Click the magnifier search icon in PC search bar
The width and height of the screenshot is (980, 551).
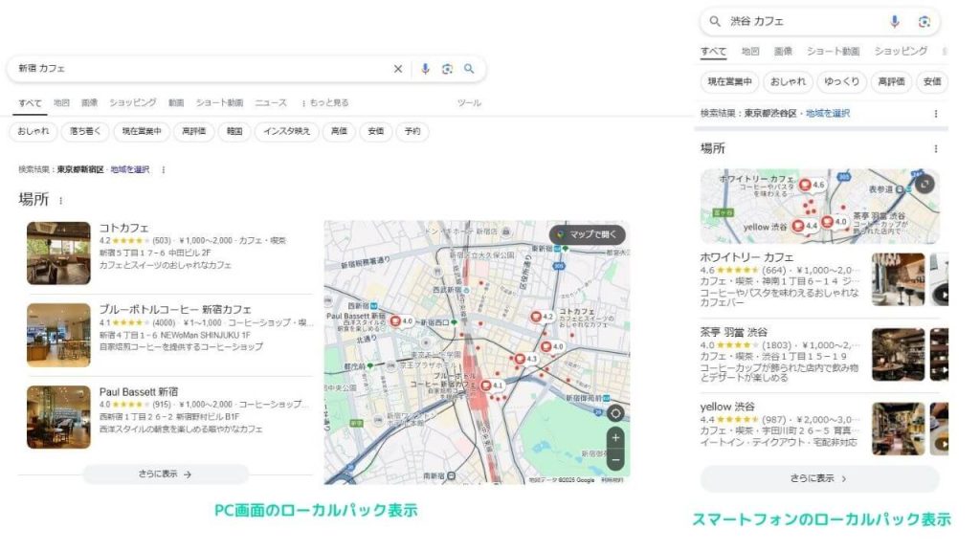pos(469,69)
